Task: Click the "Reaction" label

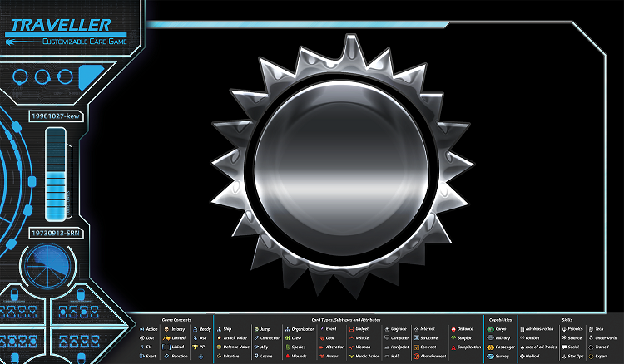Action: (x=180, y=356)
